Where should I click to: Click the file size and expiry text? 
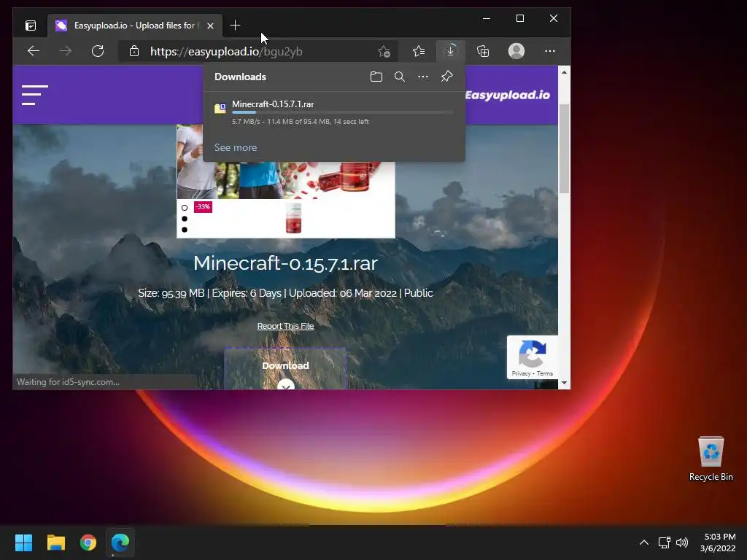285,293
